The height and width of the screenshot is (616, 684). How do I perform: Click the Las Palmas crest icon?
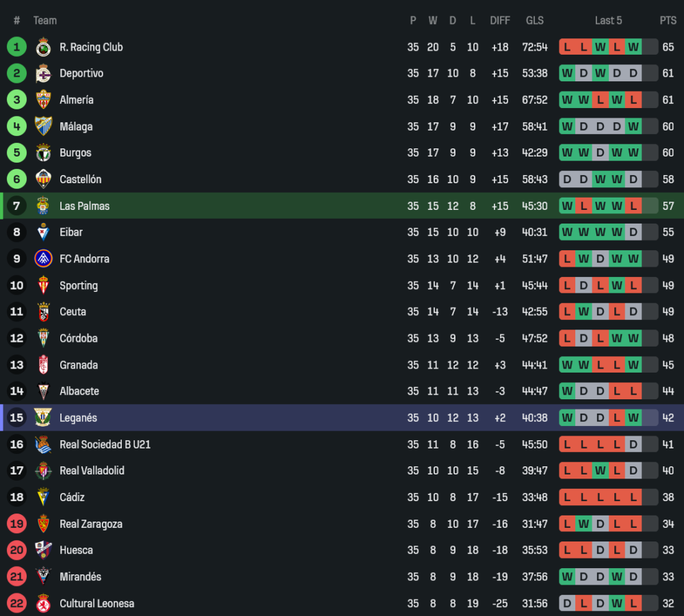click(x=43, y=206)
